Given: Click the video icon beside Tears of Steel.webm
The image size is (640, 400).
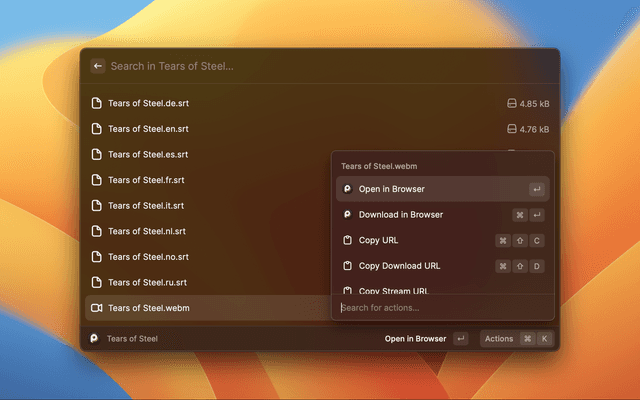Looking at the screenshot, I should (x=97, y=308).
